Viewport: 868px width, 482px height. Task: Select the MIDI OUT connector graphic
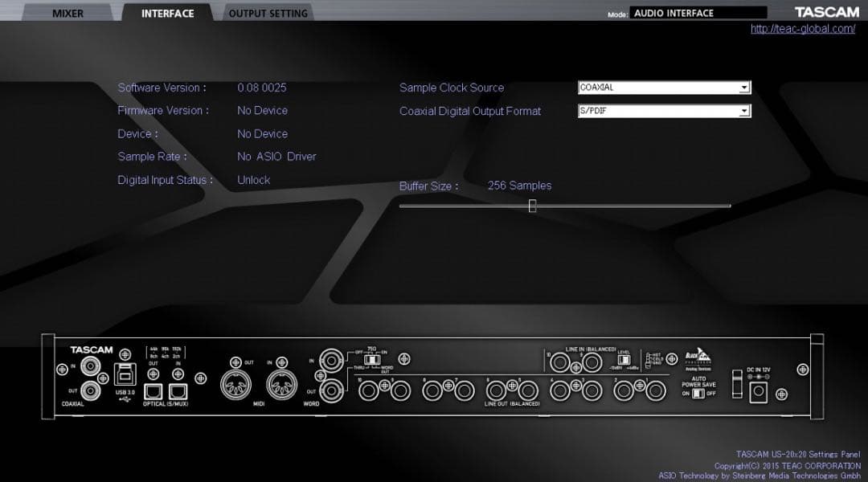(235, 383)
